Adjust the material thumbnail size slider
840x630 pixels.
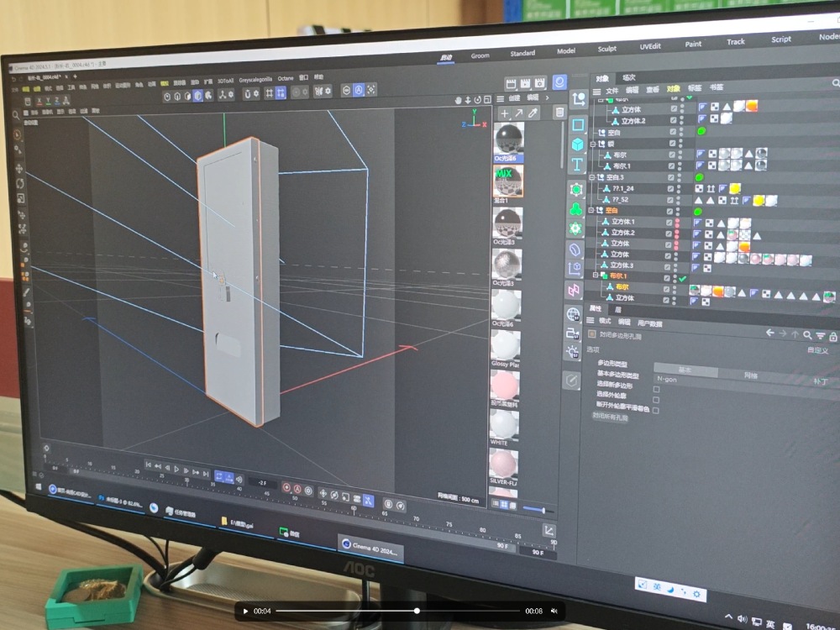point(538,510)
